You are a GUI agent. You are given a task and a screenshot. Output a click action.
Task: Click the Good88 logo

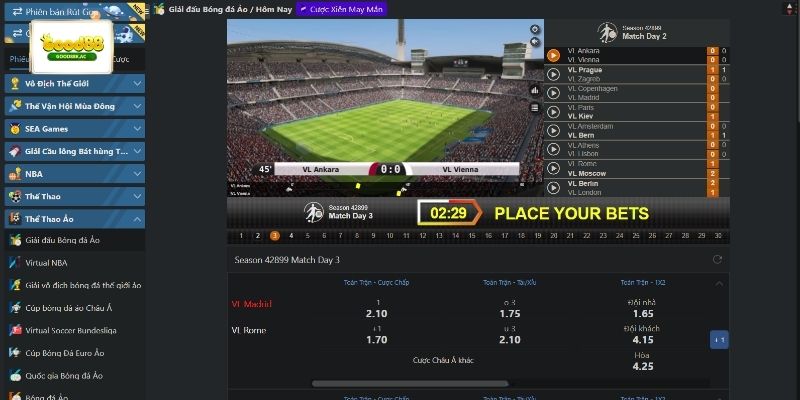coord(72,47)
